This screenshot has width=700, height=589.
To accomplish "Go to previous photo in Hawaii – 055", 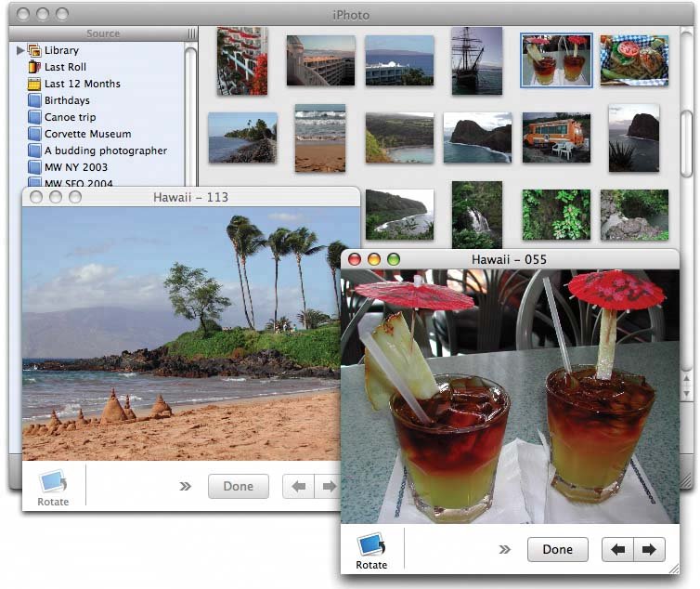I will click(x=617, y=550).
